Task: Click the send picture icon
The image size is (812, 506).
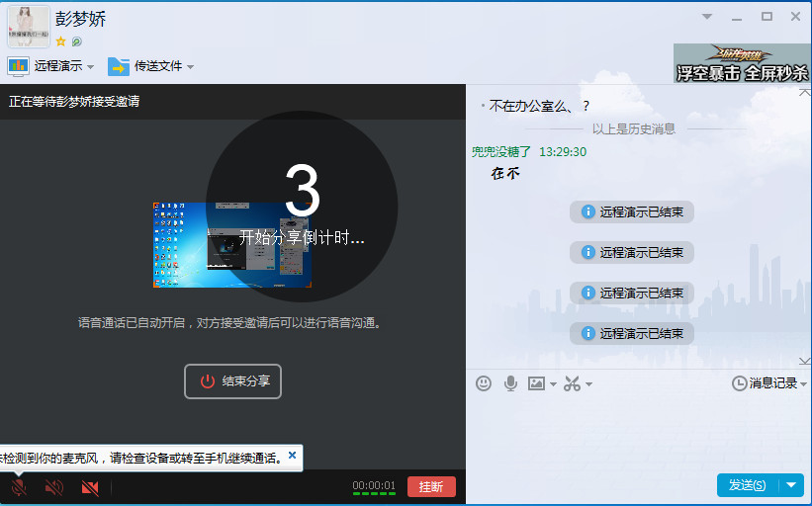Action: click(537, 383)
